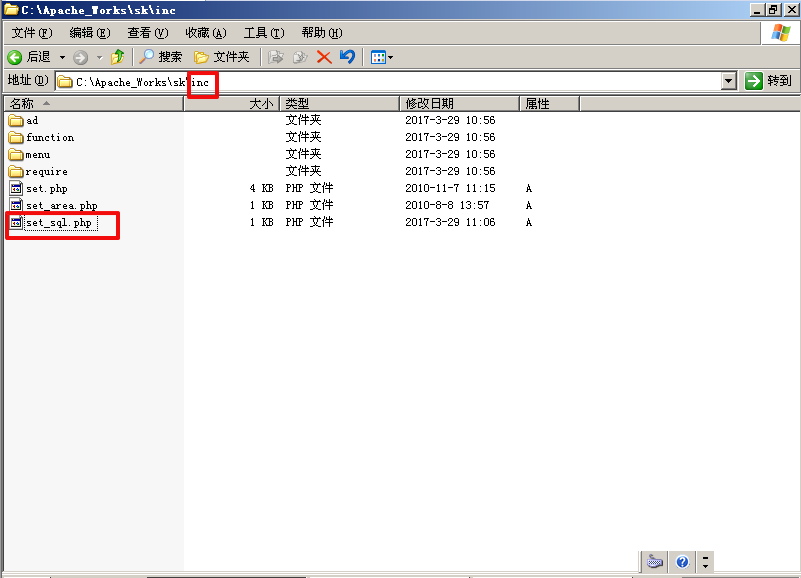Open the Back history dropdown arrow

pos(62,57)
